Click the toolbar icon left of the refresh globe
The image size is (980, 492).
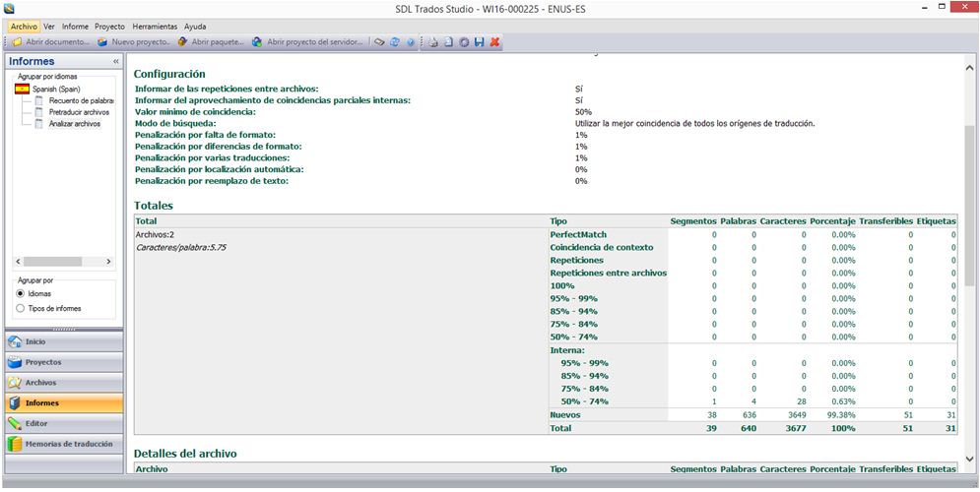click(x=379, y=42)
